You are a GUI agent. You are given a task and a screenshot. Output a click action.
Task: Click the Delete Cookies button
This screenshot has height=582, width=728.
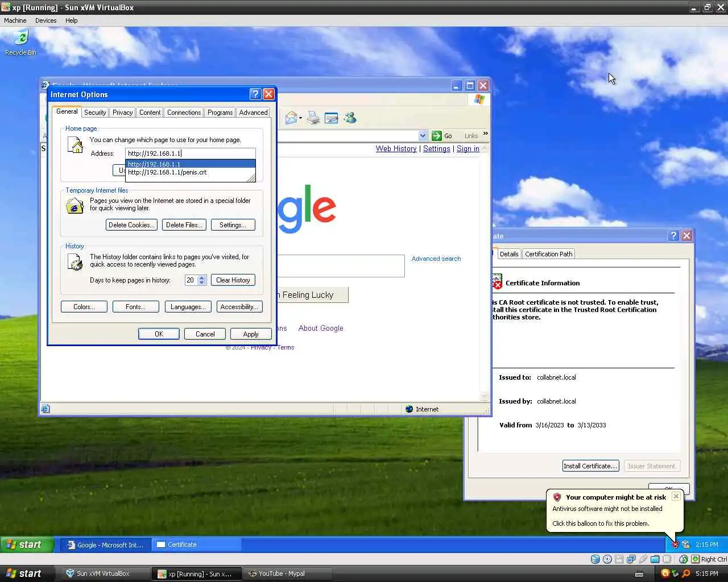point(131,225)
